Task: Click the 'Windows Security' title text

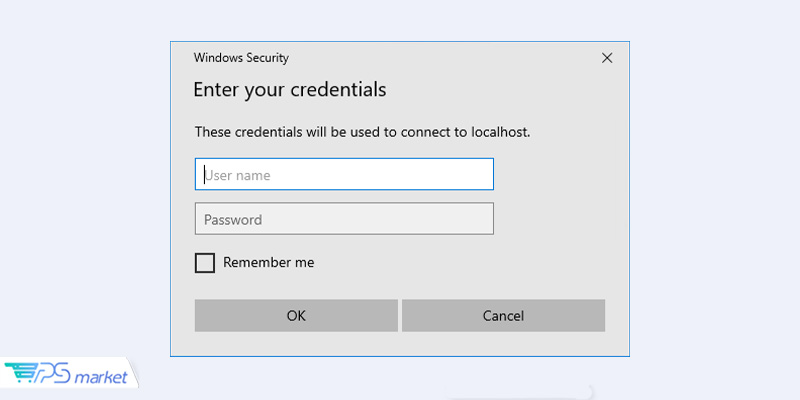Action: coord(241,58)
